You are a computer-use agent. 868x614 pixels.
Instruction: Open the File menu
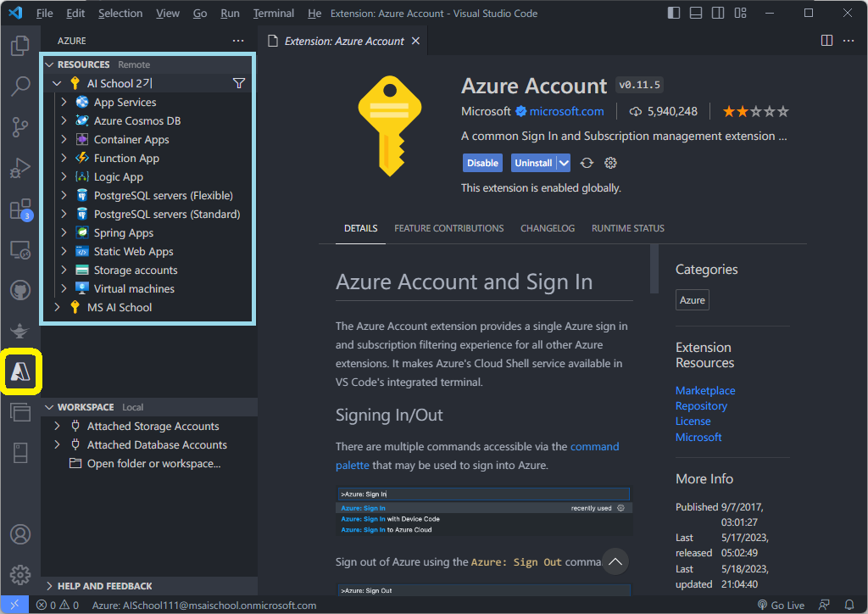click(x=44, y=14)
